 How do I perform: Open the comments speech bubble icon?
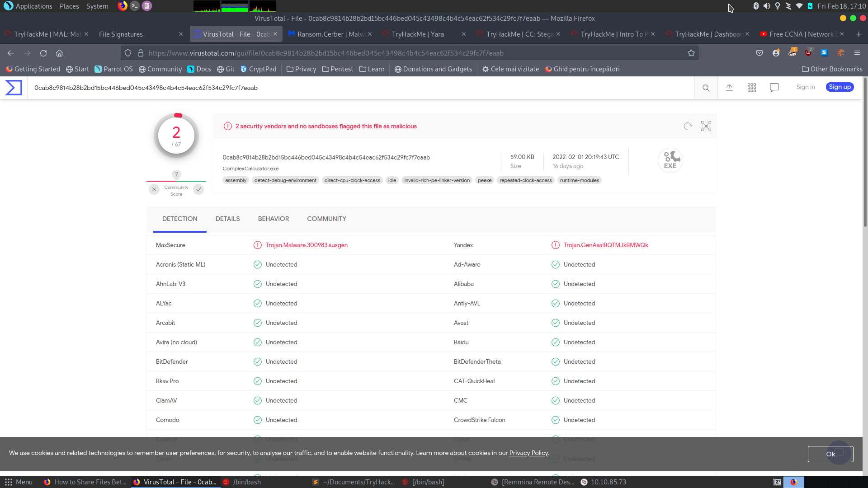[774, 88]
